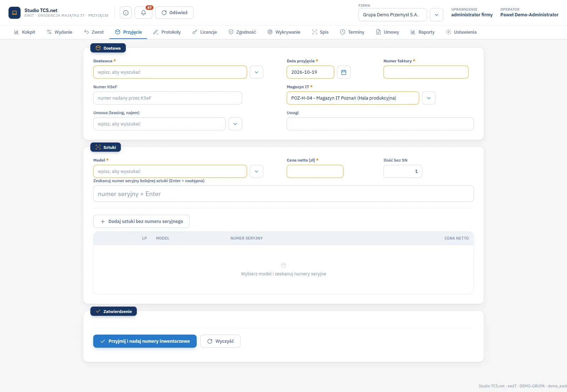Focus the Numer faktury field
Screen dimensions: 567x392
426,72
